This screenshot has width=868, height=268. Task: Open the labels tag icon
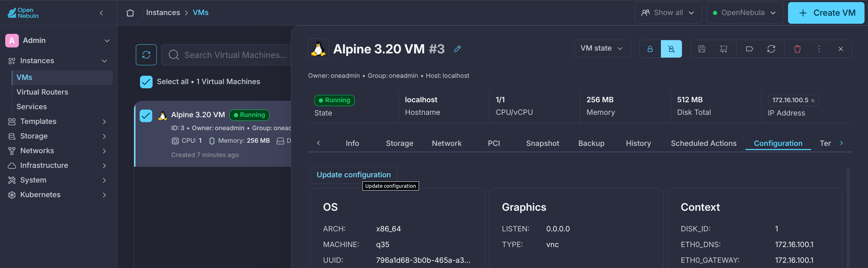tap(749, 49)
